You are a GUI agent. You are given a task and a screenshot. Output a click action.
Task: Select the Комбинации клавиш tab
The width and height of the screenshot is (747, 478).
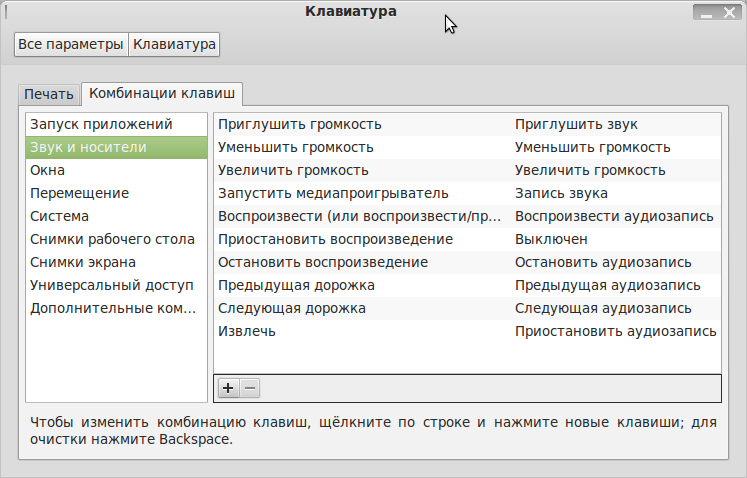tap(162, 94)
